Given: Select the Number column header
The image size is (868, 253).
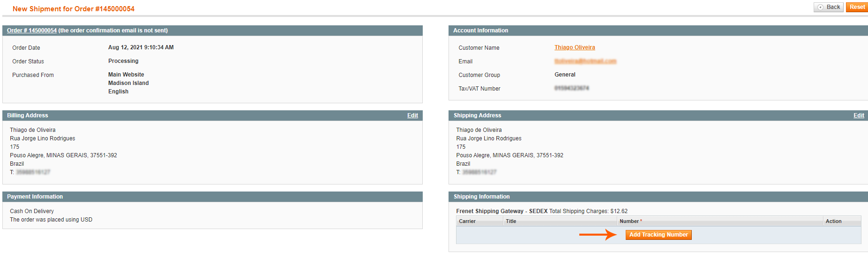Looking at the screenshot, I should click(720, 221).
